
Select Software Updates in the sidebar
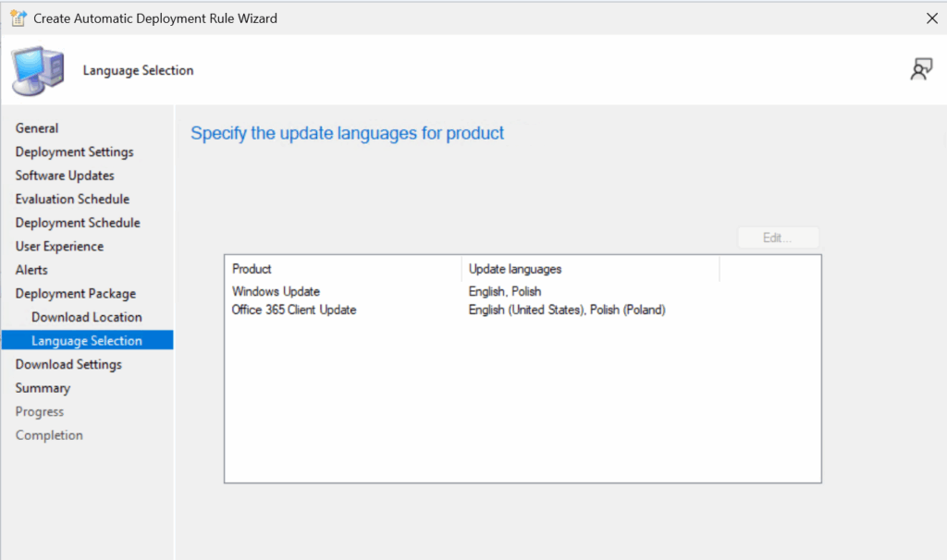[65, 176]
